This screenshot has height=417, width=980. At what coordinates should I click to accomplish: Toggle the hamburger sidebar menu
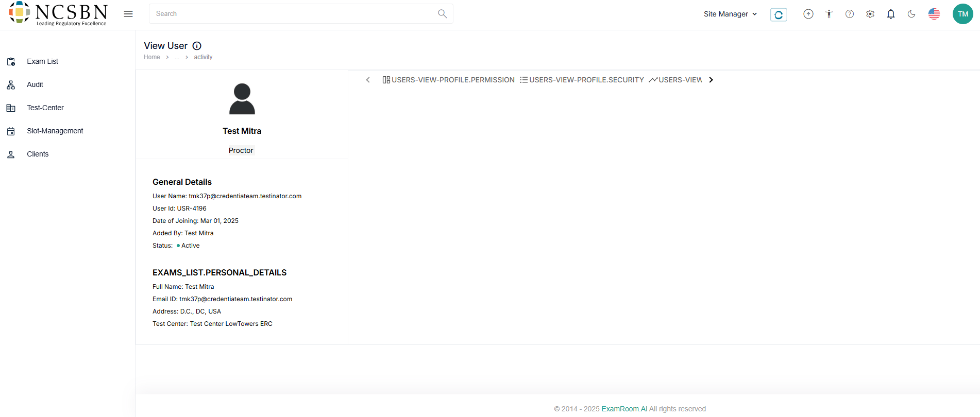click(128, 14)
